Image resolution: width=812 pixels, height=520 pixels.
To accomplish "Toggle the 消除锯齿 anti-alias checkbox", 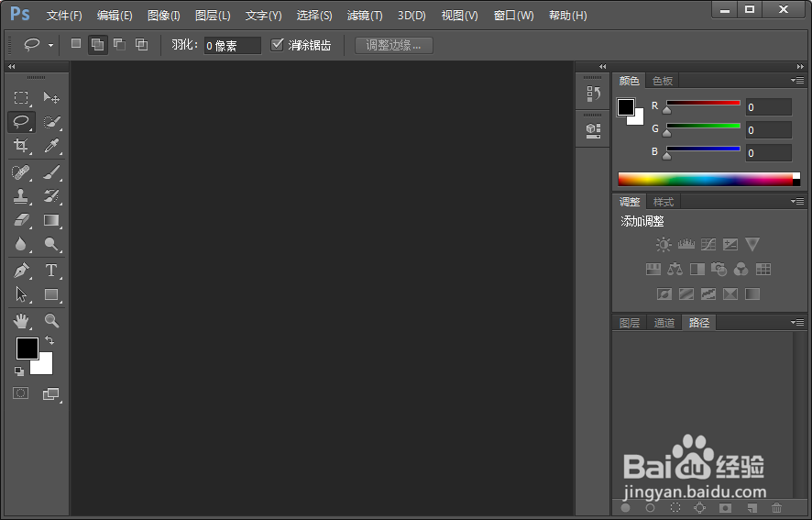I will coord(277,45).
